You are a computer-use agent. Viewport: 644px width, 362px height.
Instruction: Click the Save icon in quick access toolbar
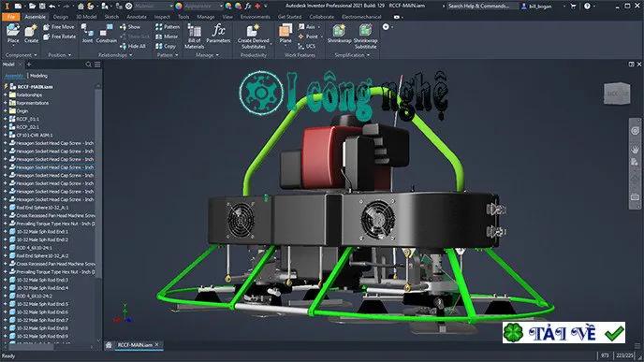click(x=42, y=7)
